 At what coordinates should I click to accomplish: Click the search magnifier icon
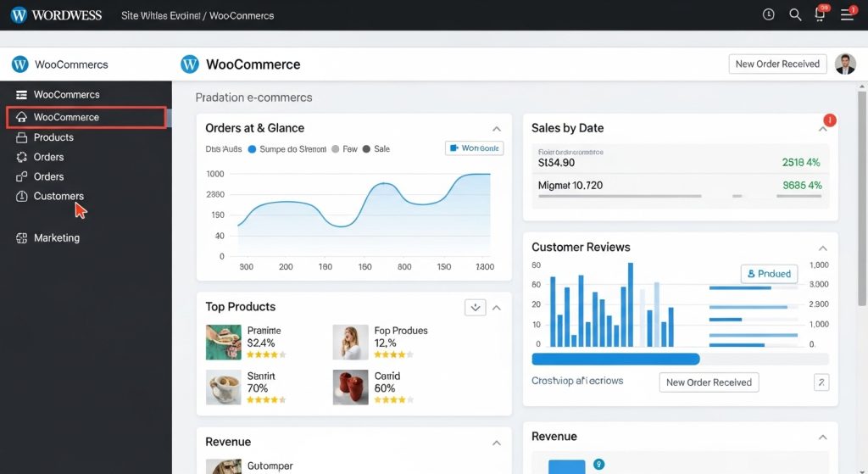tap(795, 15)
